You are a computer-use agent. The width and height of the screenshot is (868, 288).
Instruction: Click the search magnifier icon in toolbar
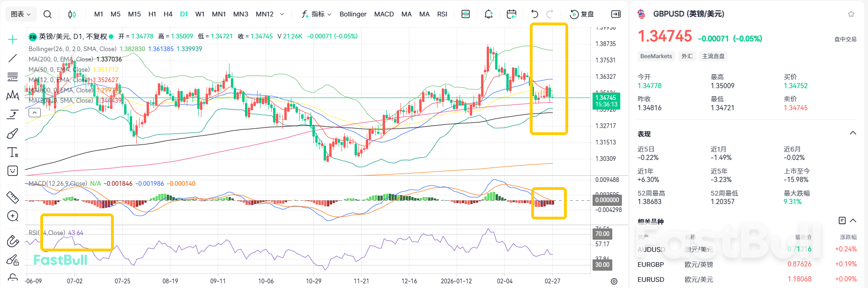[x=47, y=14]
